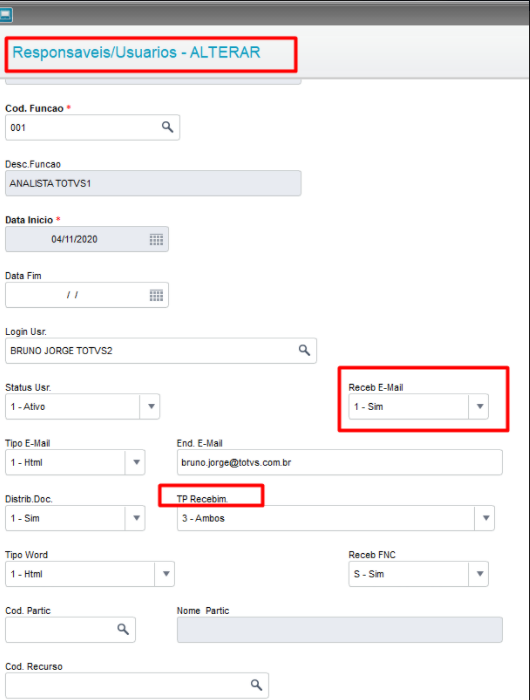Click the Tipo Word label
The image size is (530, 700).
pyautogui.click(x=26, y=555)
